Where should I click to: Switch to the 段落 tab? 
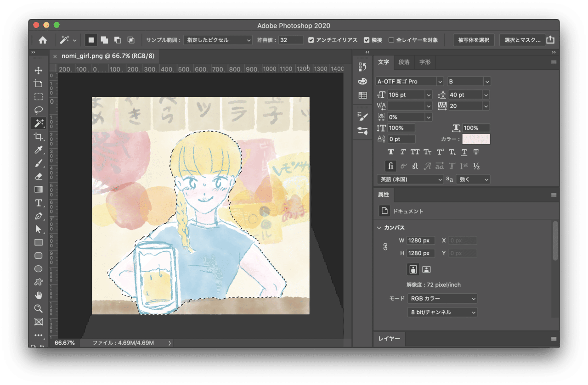(x=404, y=62)
